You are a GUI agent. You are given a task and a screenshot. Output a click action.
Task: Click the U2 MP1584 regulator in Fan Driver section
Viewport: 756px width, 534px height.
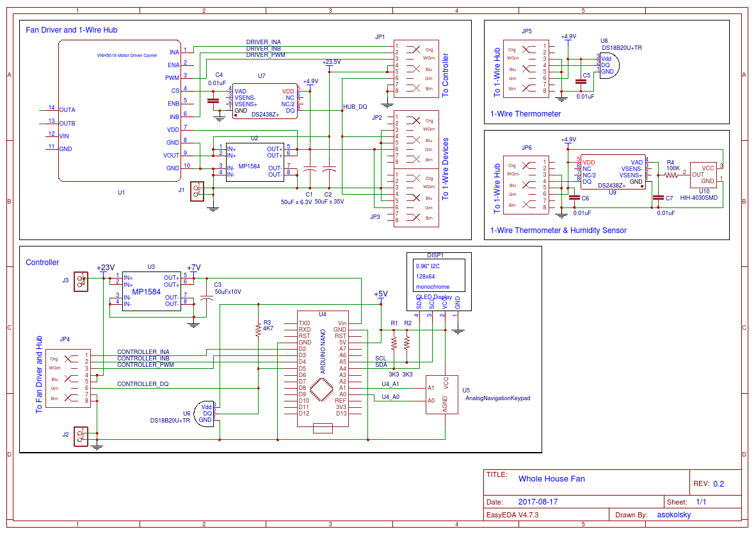[255, 162]
